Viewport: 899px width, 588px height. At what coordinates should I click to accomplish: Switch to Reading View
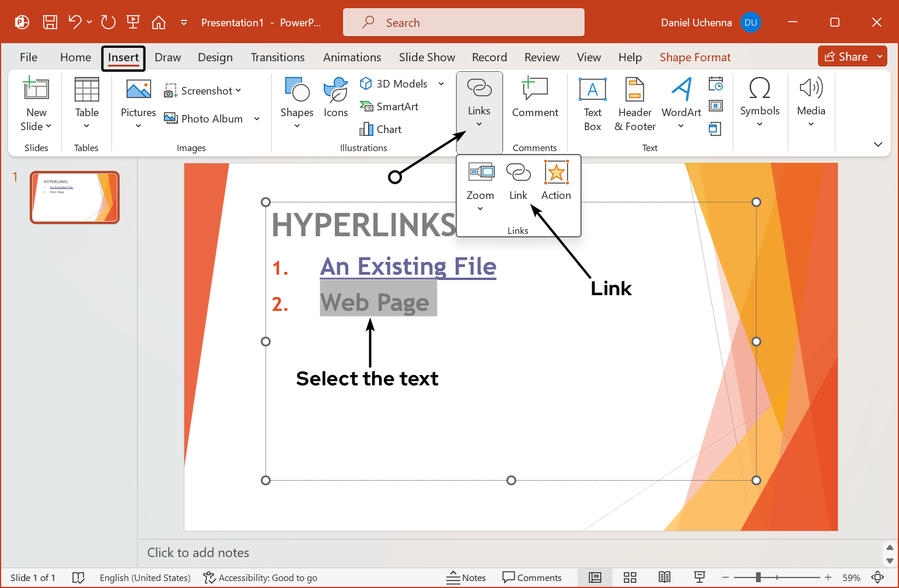pos(664,577)
